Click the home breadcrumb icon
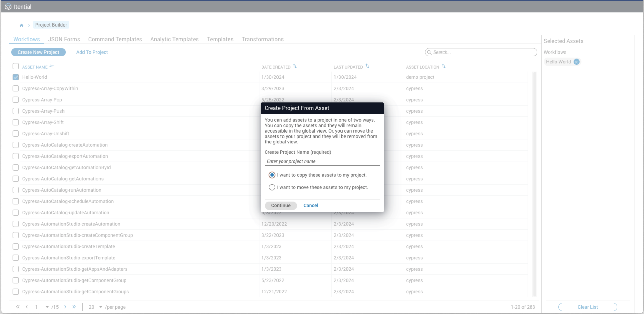 [x=22, y=25]
